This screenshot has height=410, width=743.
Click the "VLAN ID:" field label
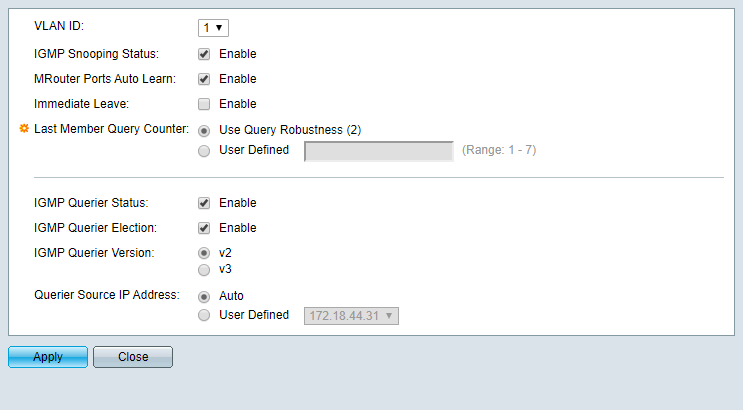pos(58,28)
